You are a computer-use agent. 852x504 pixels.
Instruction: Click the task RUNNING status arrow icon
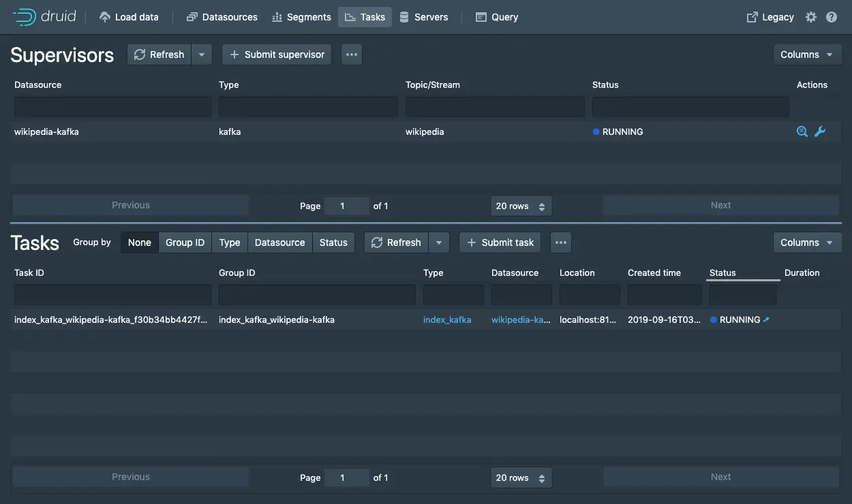click(766, 319)
